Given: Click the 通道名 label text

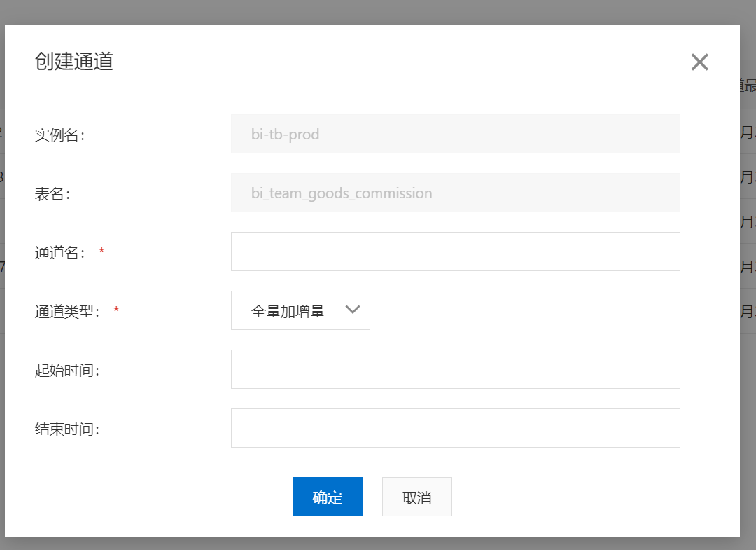Looking at the screenshot, I should point(59,252).
